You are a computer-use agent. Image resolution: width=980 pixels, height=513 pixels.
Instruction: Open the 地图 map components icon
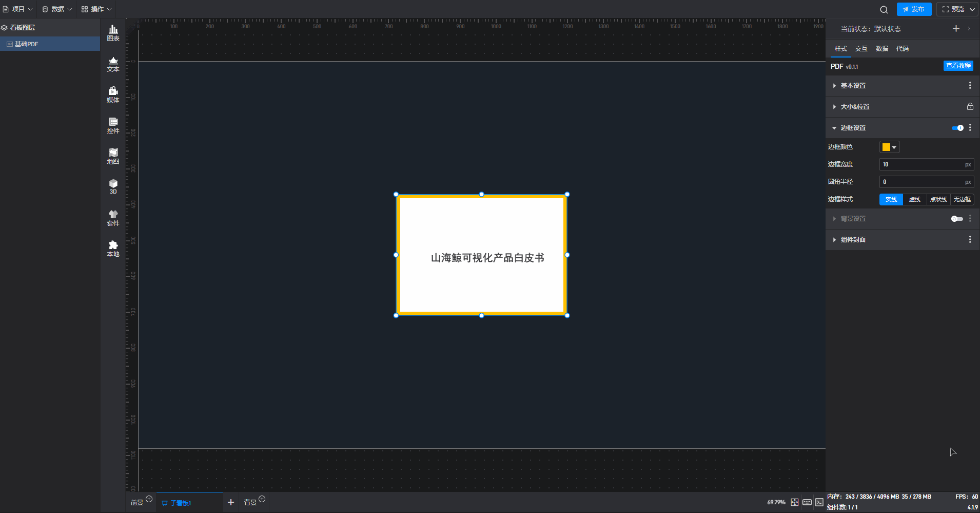click(x=113, y=157)
